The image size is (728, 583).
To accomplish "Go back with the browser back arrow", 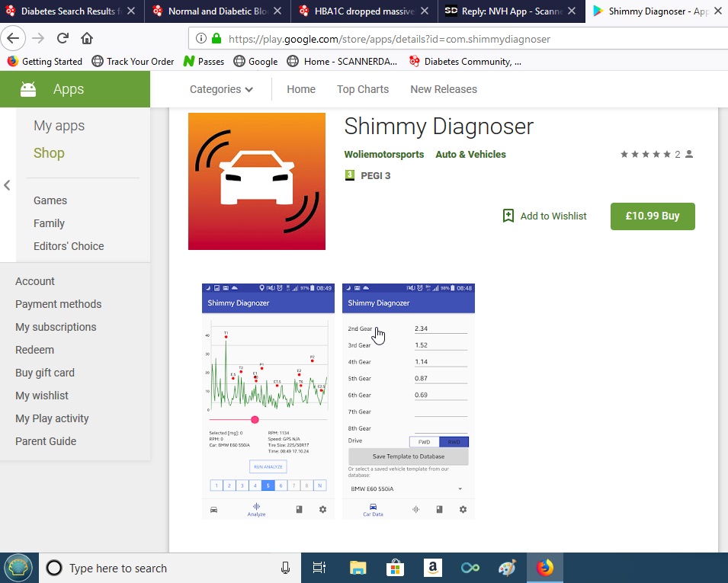I will [14, 38].
